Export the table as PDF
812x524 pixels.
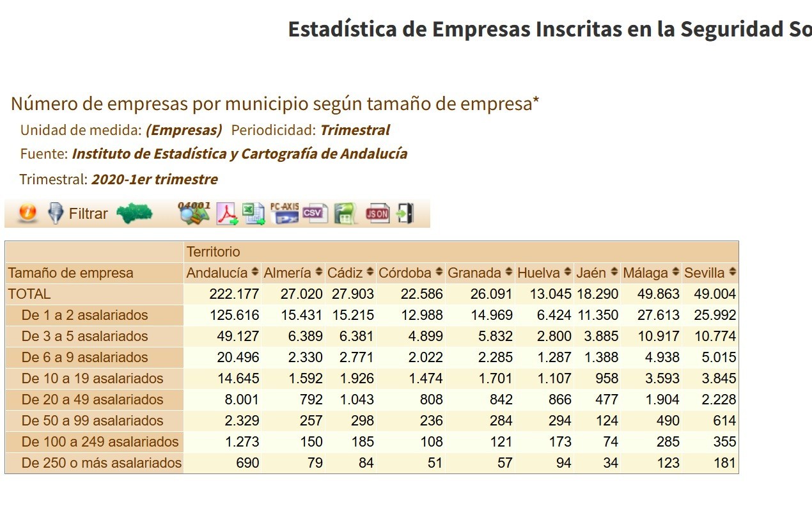pyautogui.click(x=227, y=213)
